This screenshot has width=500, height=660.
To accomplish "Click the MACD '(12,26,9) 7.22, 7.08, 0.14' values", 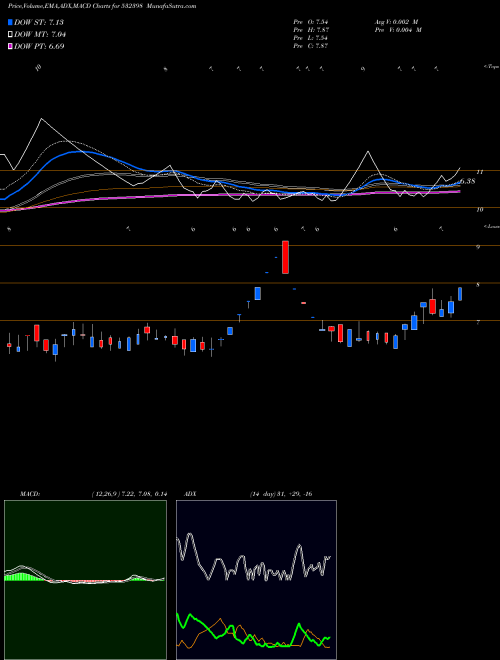I will 129,494.
